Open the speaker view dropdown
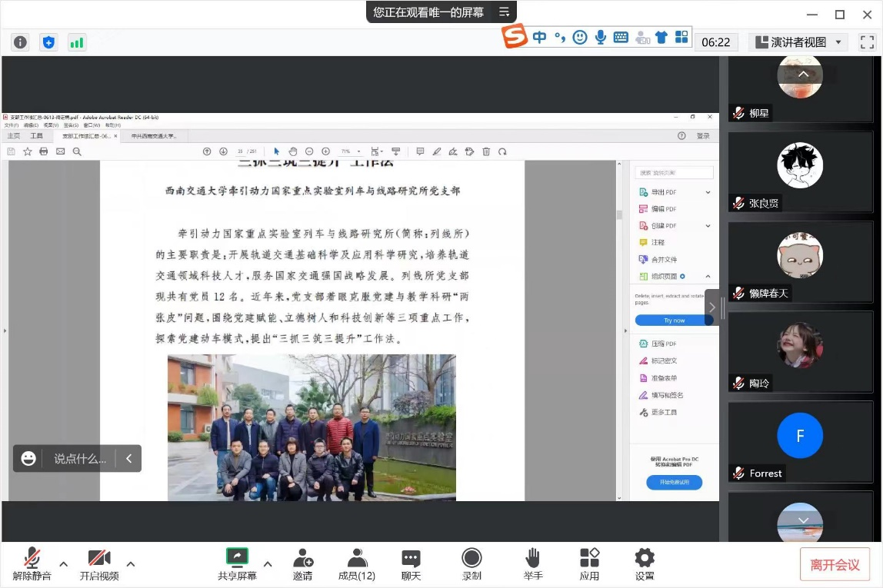This screenshot has height=588, width=883. pos(798,42)
